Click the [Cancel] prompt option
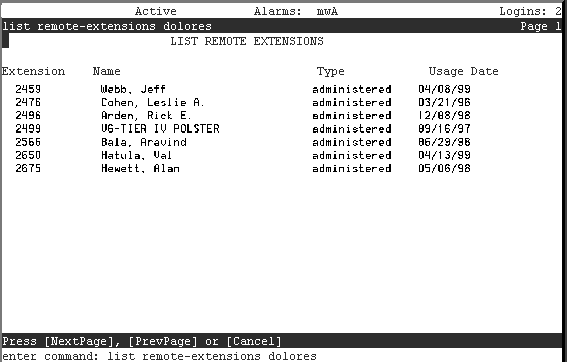Screen dimensions: 567x362 [253, 341]
